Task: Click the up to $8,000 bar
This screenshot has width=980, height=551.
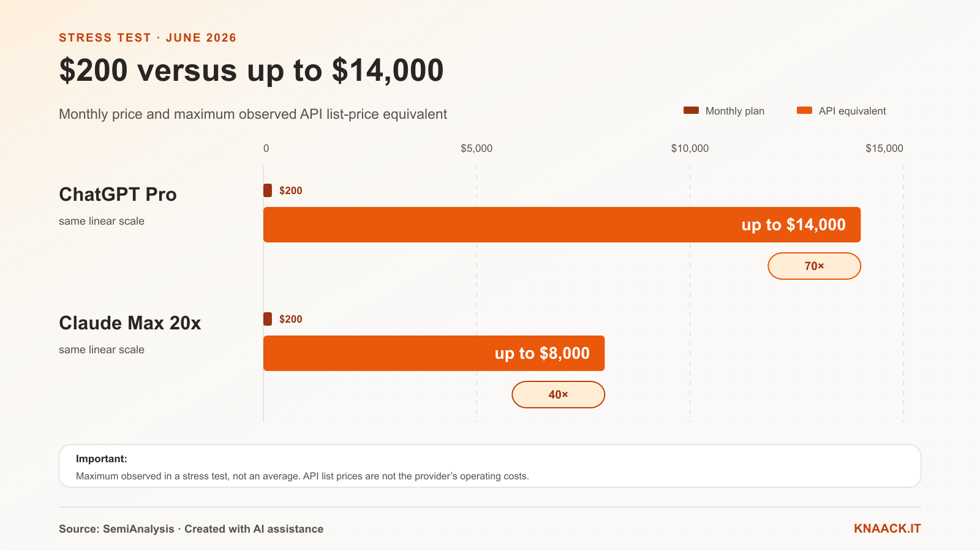Action: point(434,353)
